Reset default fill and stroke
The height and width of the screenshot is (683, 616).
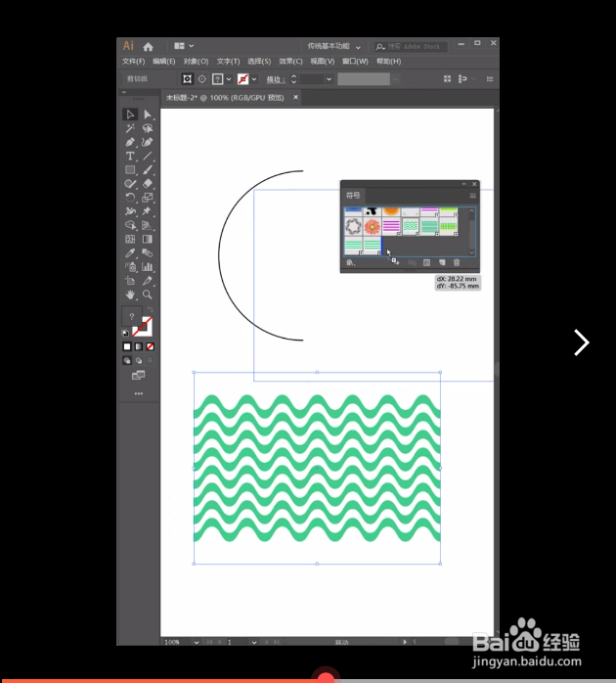click(x=125, y=334)
